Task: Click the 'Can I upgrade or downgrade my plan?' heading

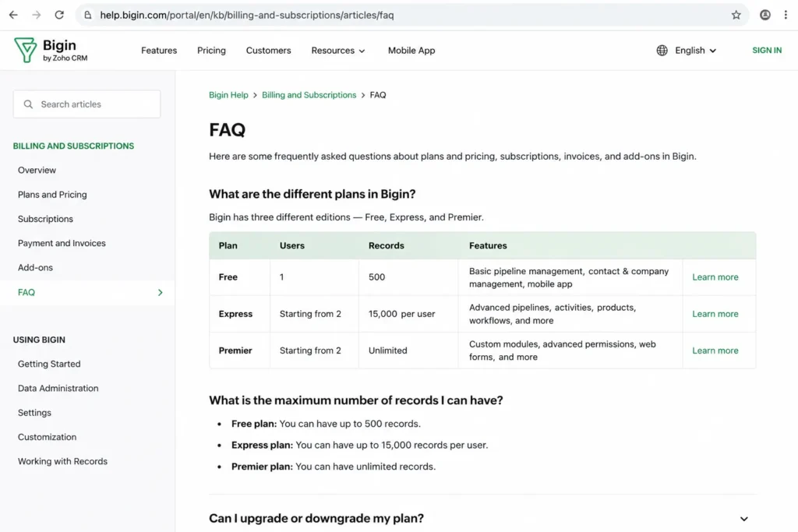Action: pyautogui.click(x=316, y=518)
